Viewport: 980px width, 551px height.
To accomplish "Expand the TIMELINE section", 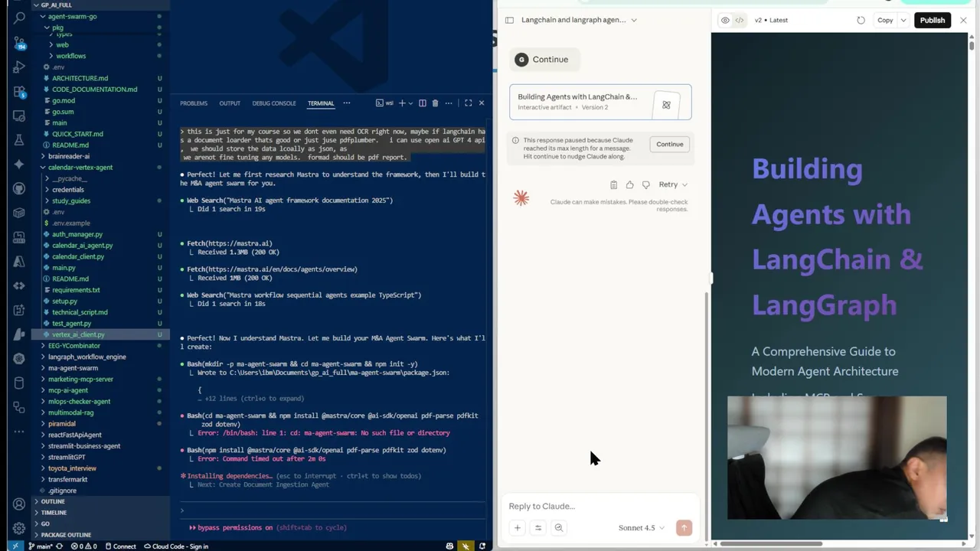I will (x=54, y=512).
